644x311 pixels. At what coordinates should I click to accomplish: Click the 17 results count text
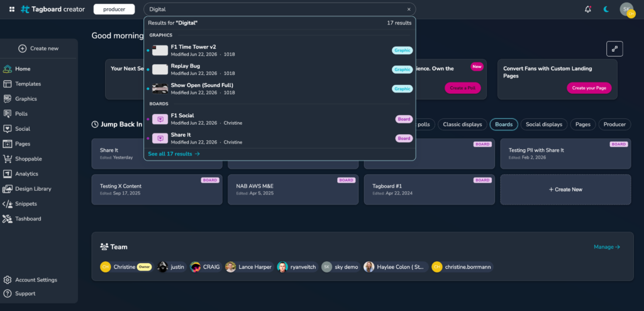click(x=399, y=23)
